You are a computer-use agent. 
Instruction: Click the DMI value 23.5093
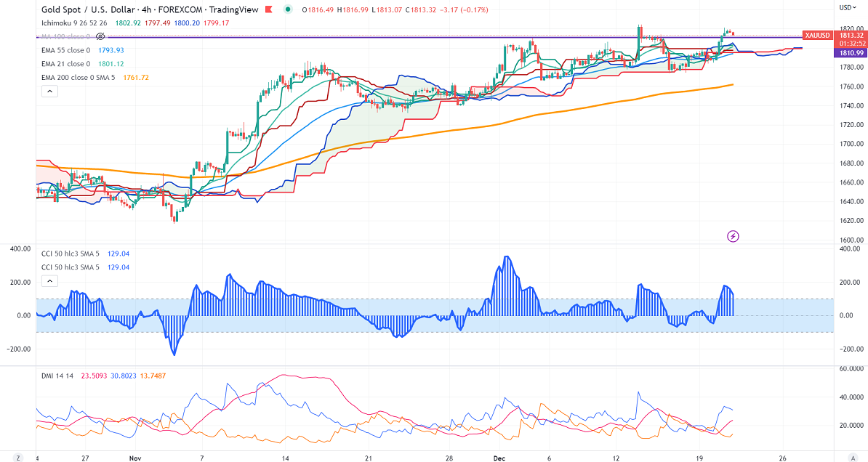point(93,376)
